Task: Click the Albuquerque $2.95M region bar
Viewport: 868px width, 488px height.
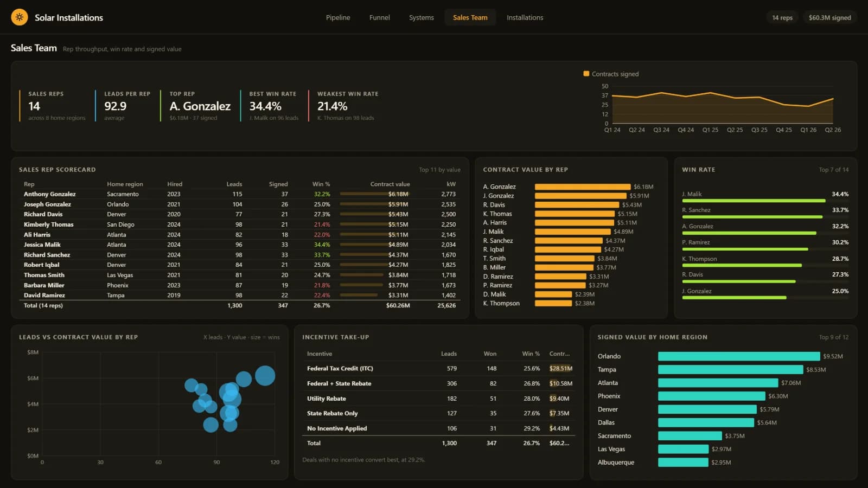Action: 683,463
